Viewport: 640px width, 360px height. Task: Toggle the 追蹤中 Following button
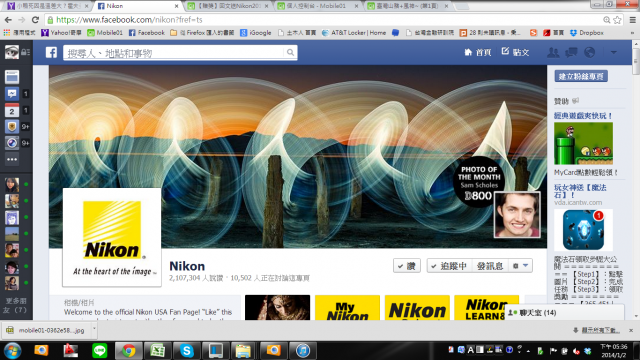click(x=449, y=266)
